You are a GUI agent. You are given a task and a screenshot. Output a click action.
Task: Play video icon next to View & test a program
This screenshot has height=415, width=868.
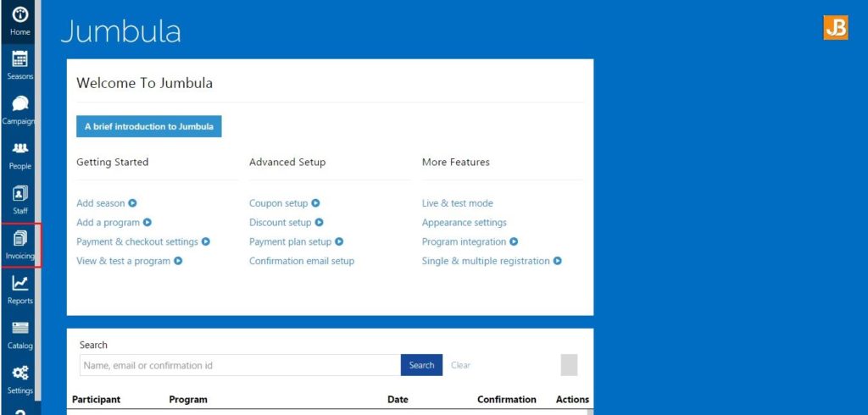point(178,261)
